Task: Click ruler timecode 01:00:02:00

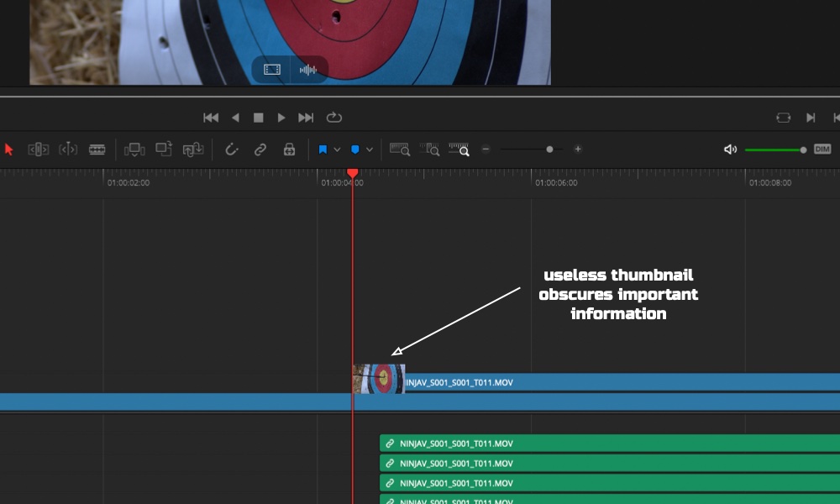Action: tap(128, 182)
